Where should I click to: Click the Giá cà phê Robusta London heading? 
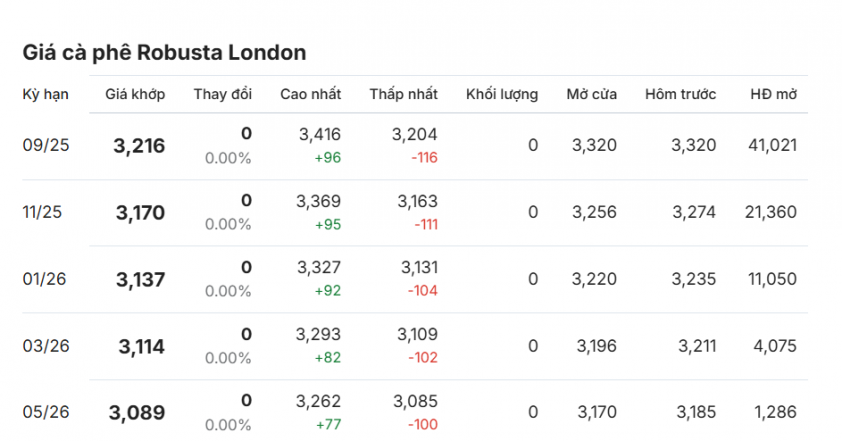point(164,53)
